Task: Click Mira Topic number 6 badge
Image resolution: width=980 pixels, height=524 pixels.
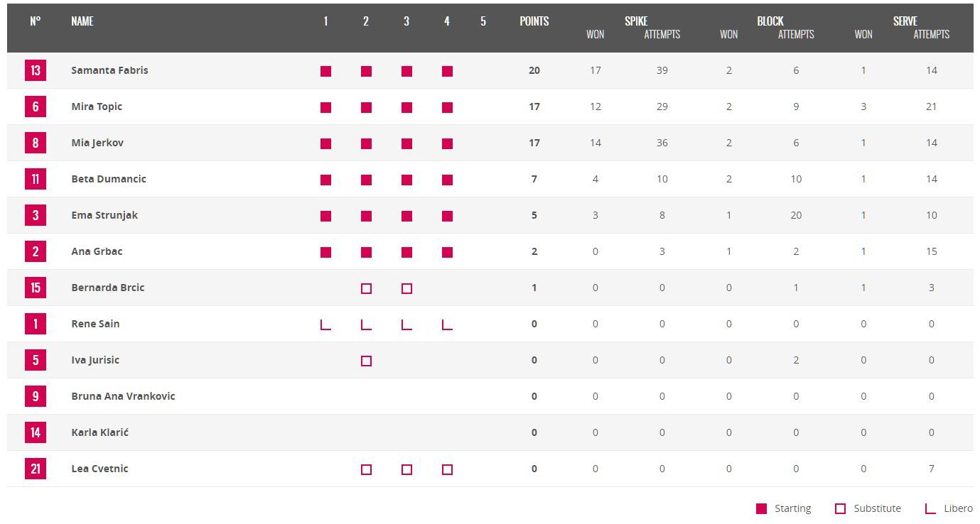Action: pyautogui.click(x=36, y=107)
